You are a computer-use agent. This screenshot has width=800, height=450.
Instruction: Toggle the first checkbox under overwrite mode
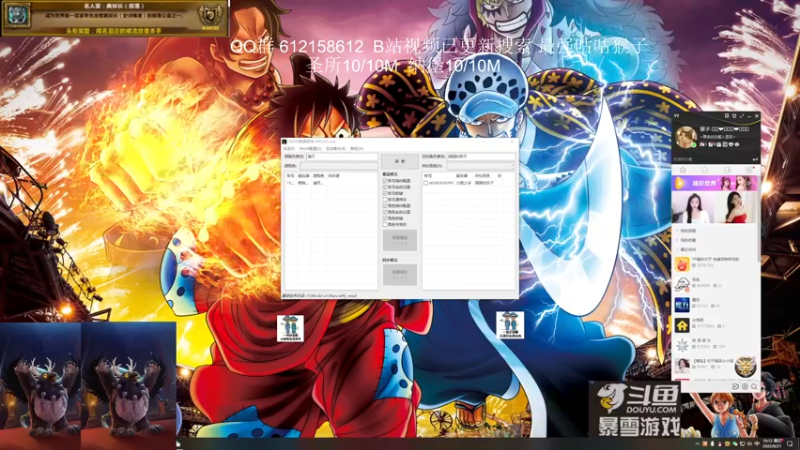pyautogui.click(x=385, y=181)
